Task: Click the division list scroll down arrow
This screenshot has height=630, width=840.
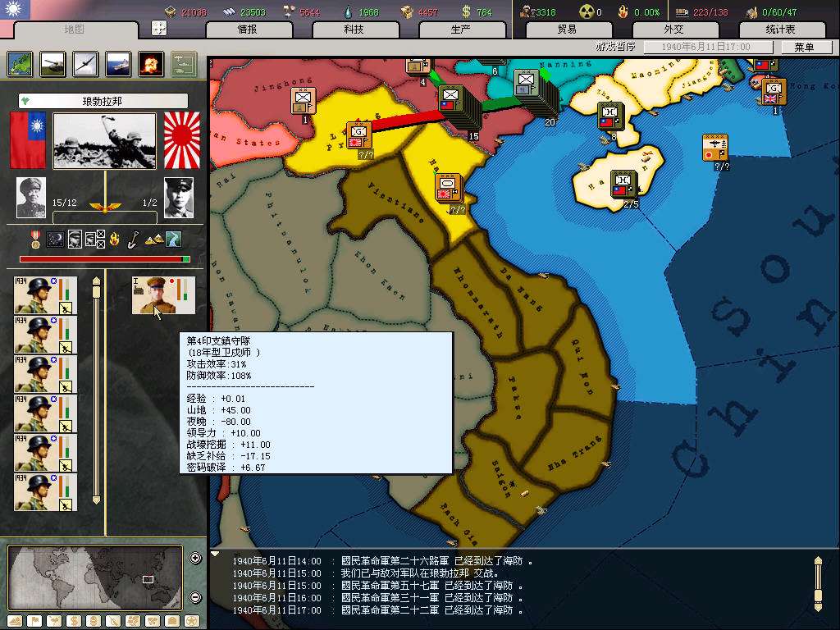Action: 97,500
